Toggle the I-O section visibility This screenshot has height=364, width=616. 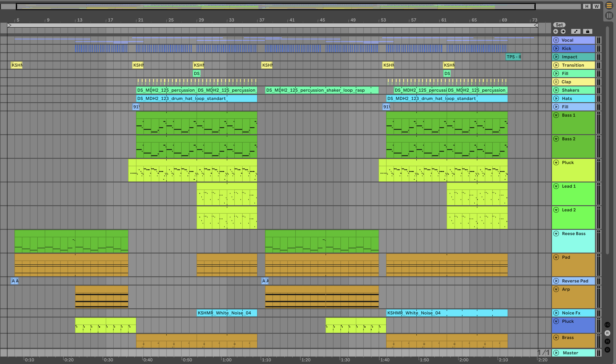pyautogui.click(x=607, y=325)
